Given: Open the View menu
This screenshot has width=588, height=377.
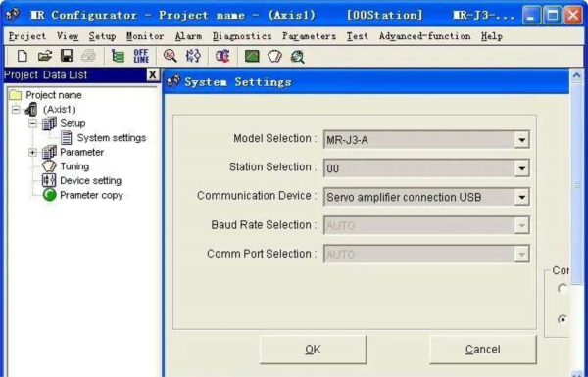Looking at the screenshot, I should coord(68,36).
